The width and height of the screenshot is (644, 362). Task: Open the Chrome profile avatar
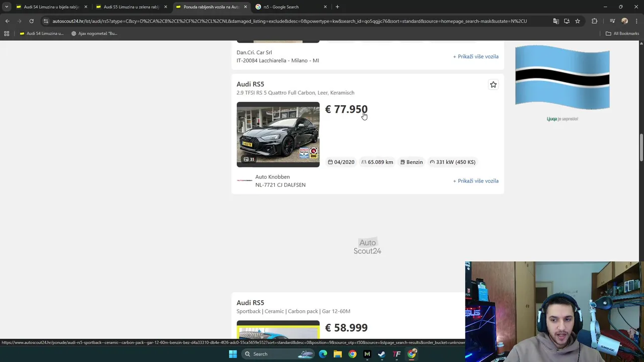[x=624, y=21]
